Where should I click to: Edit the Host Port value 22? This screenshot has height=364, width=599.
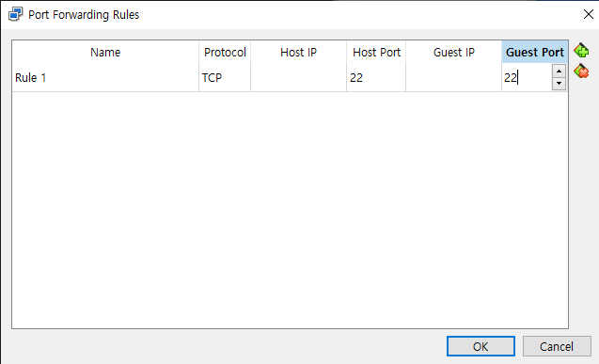coord(376,77)
